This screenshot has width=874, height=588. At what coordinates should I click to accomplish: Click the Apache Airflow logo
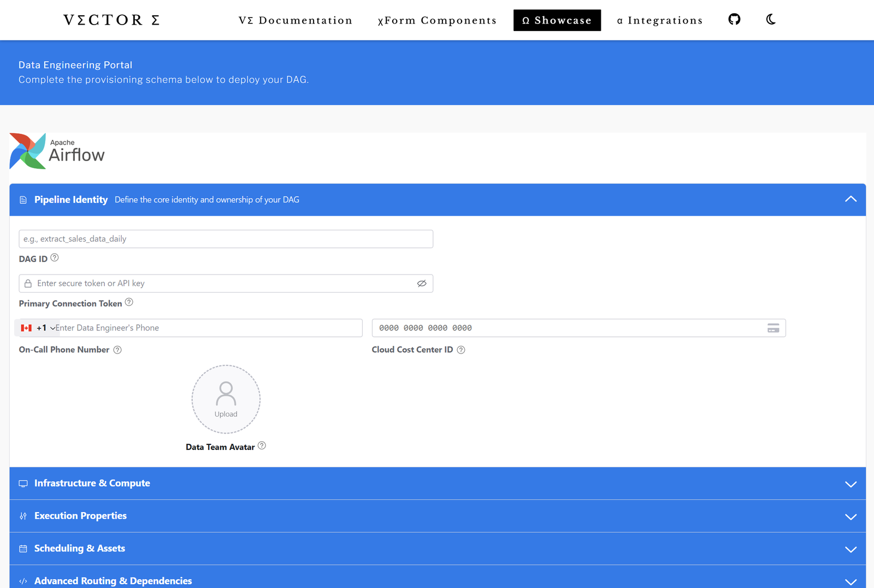click(x=57, y=151)
